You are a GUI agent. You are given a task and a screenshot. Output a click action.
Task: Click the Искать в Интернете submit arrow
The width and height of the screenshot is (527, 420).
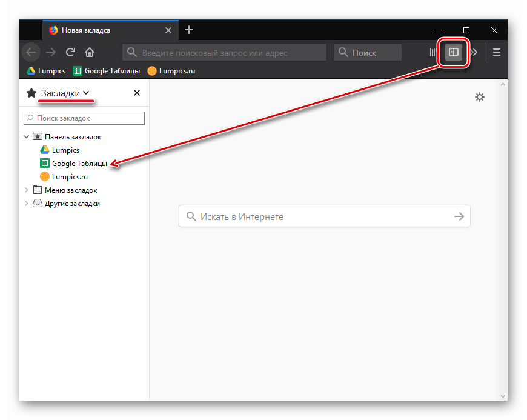[459, 216]
